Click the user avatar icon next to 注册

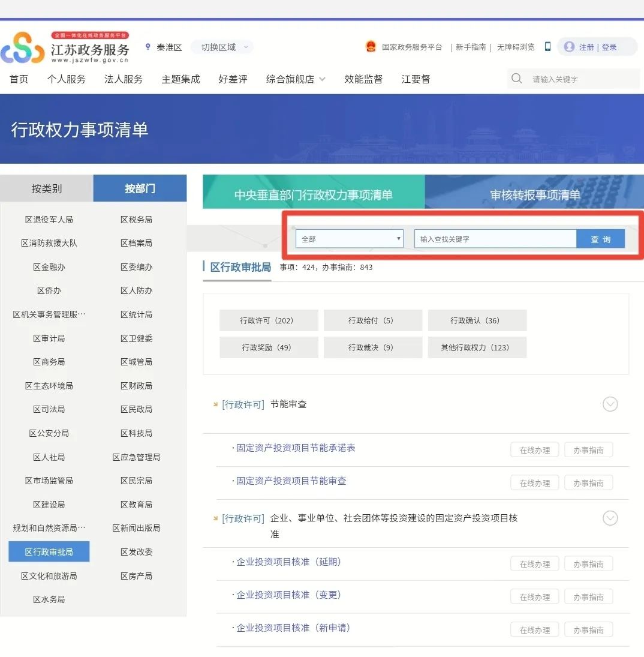(x=568, y=47)
